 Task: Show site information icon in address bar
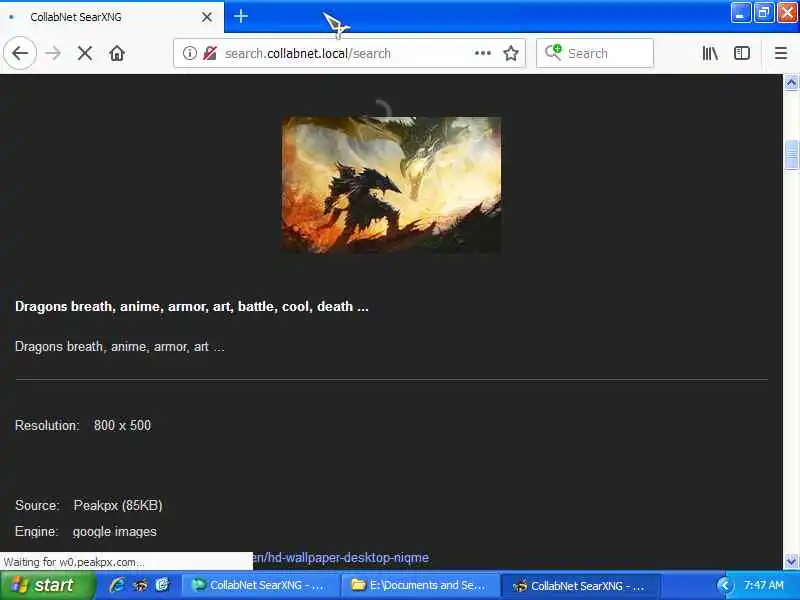[190, 53]
